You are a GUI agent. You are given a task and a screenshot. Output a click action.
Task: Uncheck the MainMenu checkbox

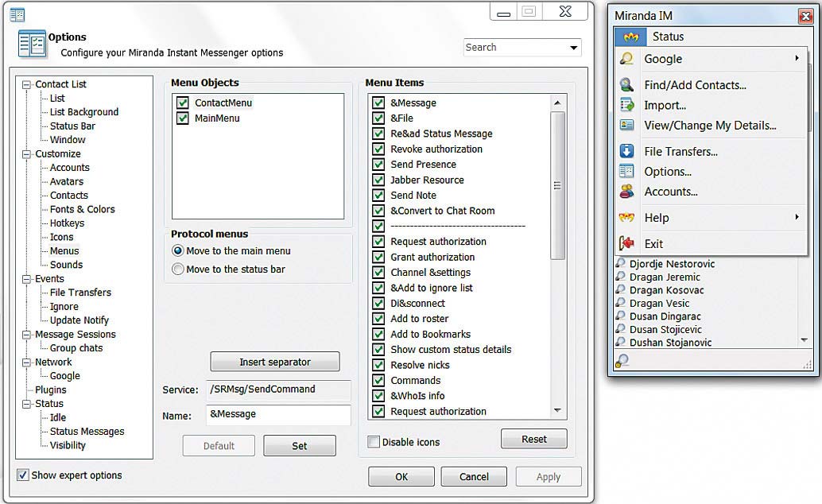click(182, 118)
